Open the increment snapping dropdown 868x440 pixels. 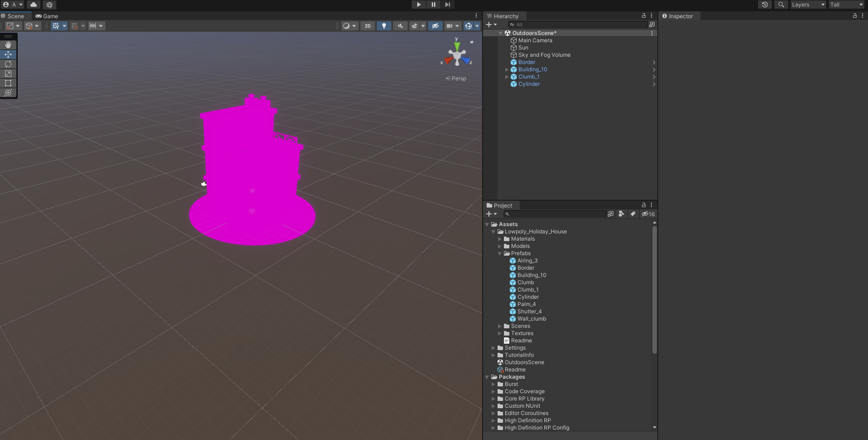96,26
